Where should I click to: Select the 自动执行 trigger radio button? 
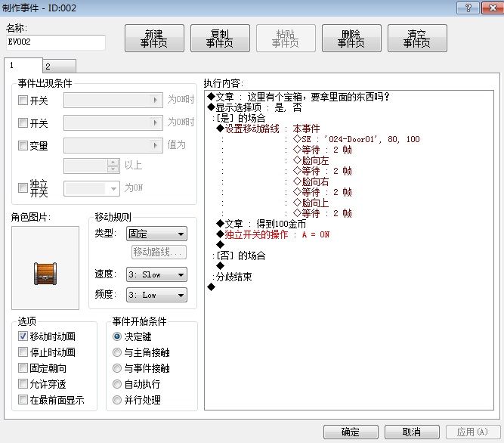click(117, 384)
